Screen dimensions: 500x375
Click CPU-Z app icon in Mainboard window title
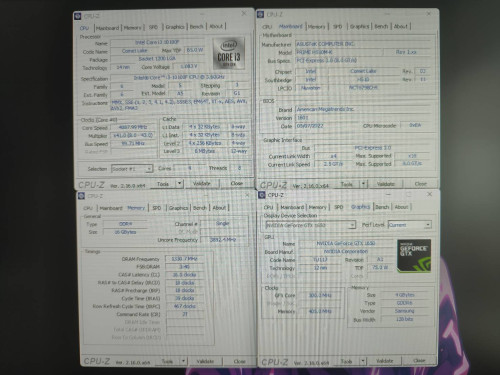click(260, 15)
